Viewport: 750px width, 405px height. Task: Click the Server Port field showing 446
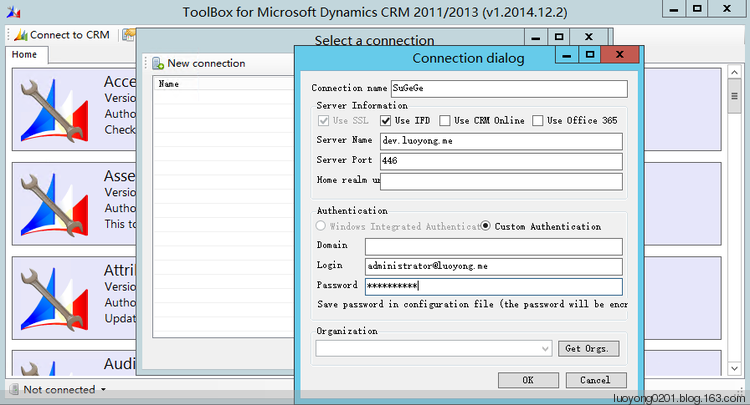[x=501, y=161]
